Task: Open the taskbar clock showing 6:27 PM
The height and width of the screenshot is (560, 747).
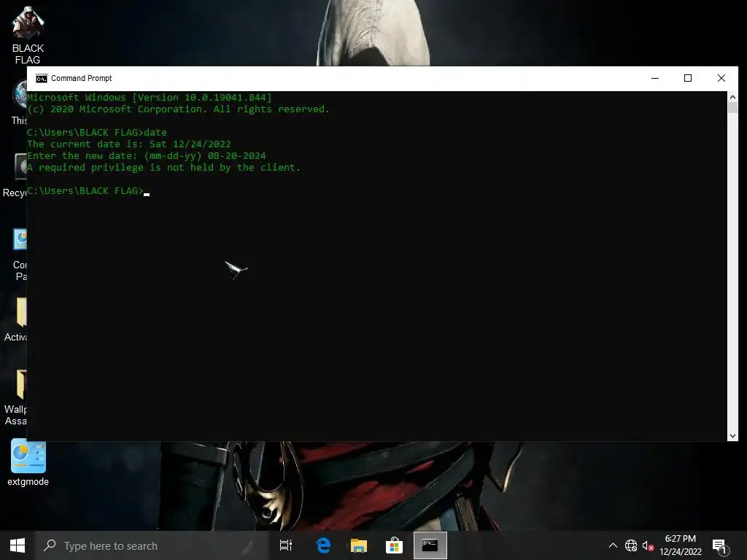Action: click(681, 545)
